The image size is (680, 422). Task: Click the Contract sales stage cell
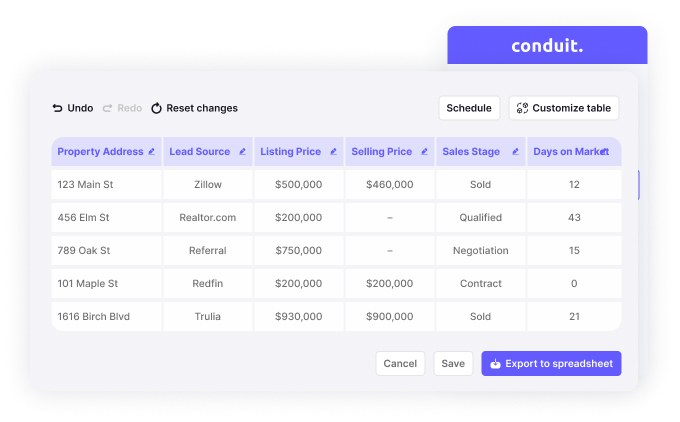[x=481, y=284]
